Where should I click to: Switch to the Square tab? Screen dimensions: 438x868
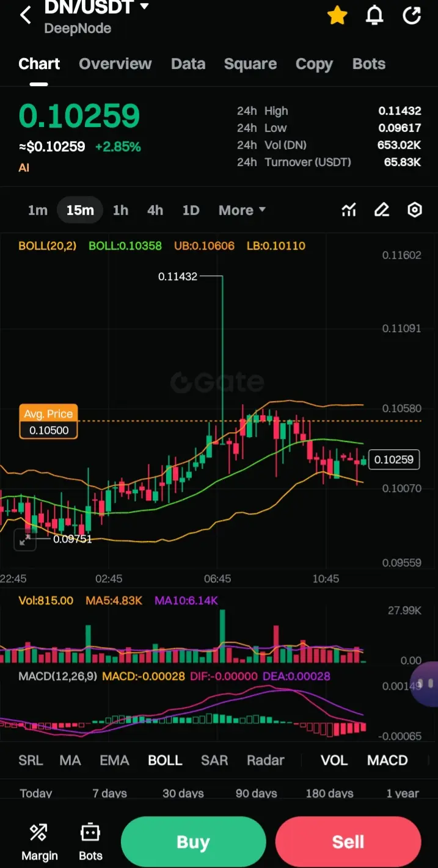click(250, 64)
